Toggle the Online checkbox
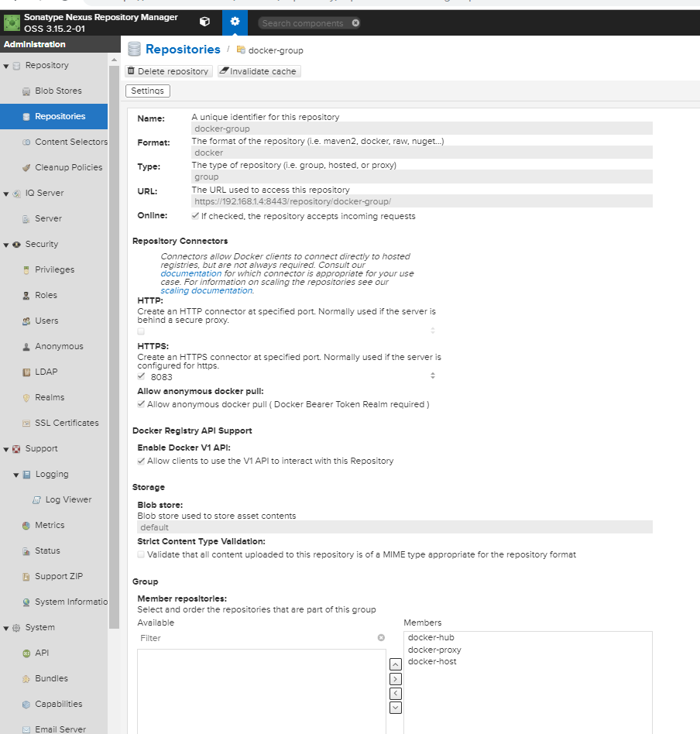The image size is (700, 734). click(195, 216)
